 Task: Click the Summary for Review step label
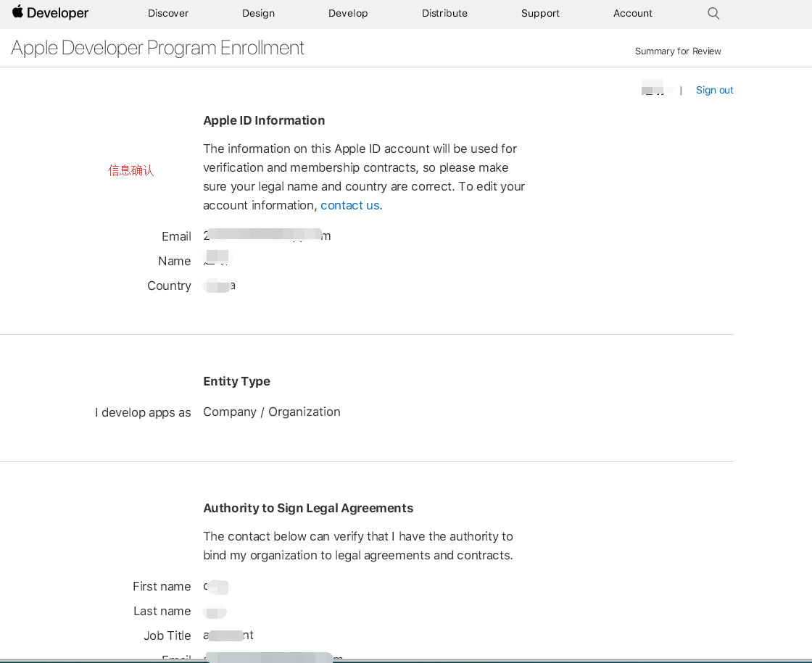(678, 51)
